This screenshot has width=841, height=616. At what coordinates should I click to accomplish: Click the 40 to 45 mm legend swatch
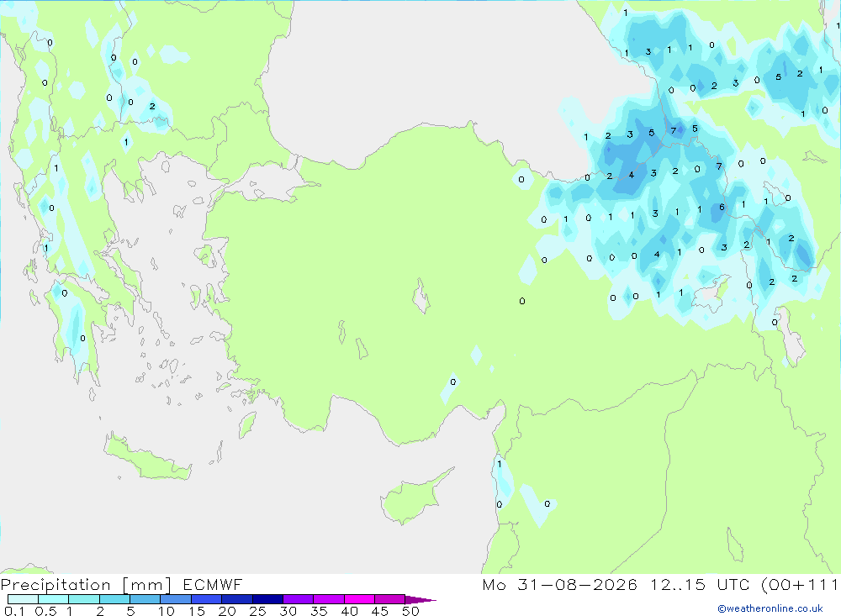click(359, 599)
